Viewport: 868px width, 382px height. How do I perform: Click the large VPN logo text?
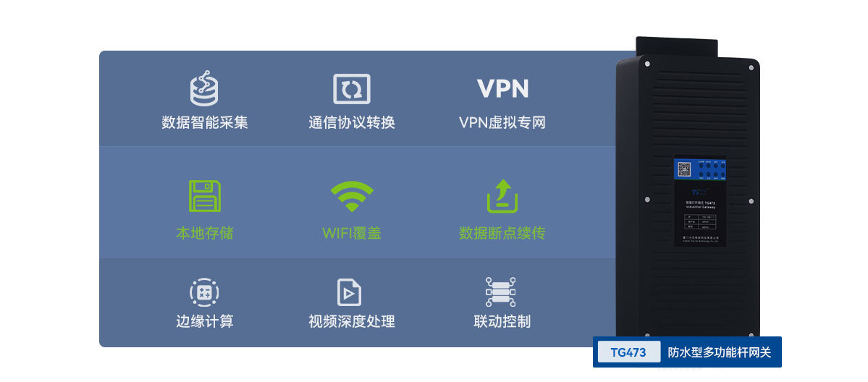click(x=502, y=88)
